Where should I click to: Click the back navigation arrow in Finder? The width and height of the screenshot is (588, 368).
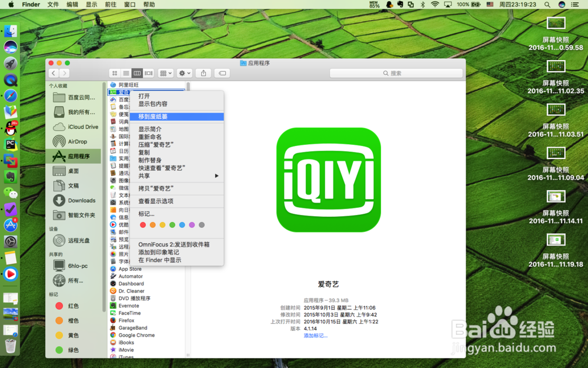[x=53, y=73]
